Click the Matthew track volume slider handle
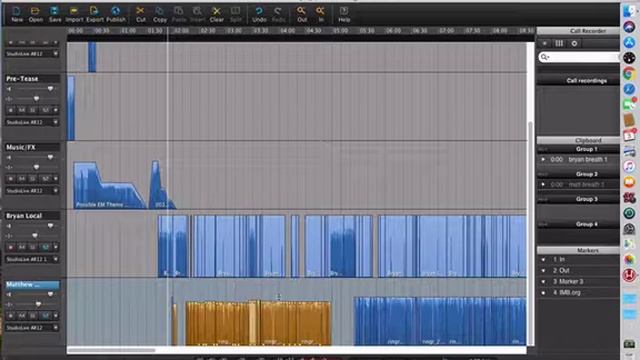Screen dimensions: 640x360 [50, 294]
